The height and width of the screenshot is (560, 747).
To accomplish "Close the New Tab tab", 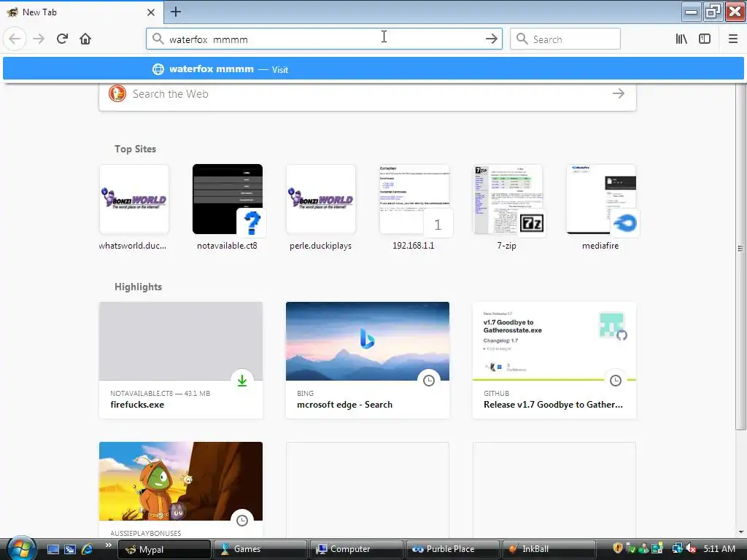I will tap(150, 12).
